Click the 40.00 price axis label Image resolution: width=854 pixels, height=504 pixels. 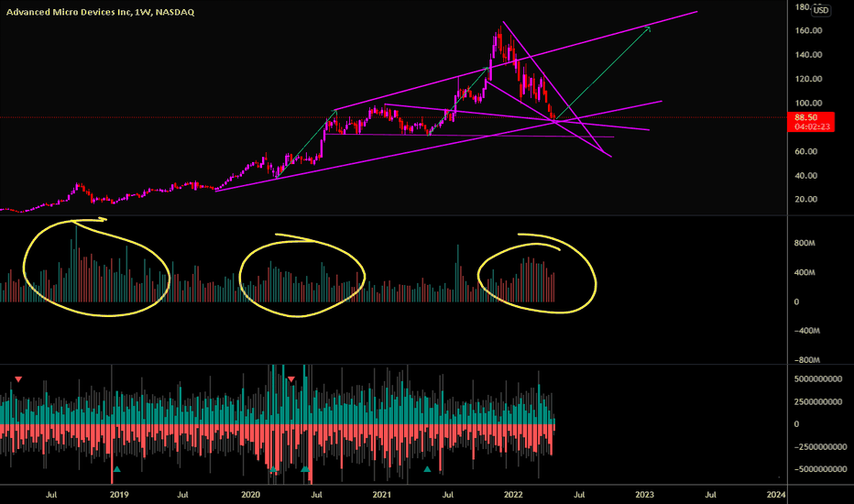click(806, 175)
